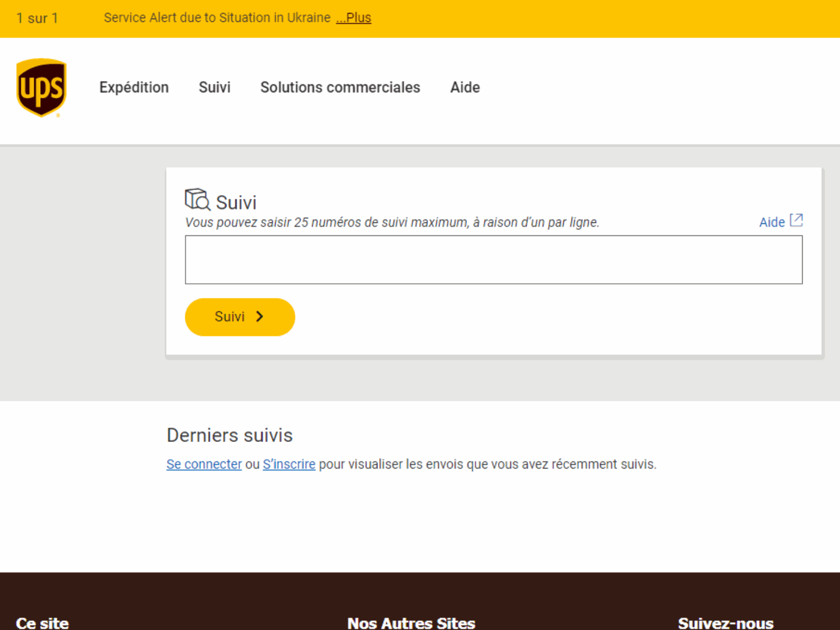
Task: Focus the tracking numbers text field
Action: point(494,260)
